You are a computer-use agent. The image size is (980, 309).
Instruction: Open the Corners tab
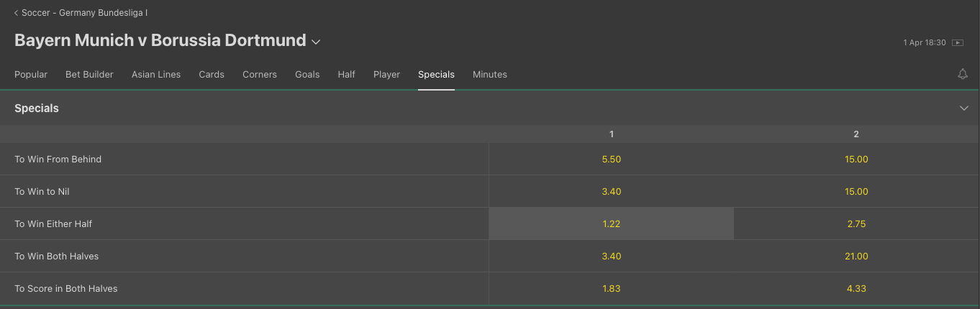pyautogui.click(x=260, y=75)
